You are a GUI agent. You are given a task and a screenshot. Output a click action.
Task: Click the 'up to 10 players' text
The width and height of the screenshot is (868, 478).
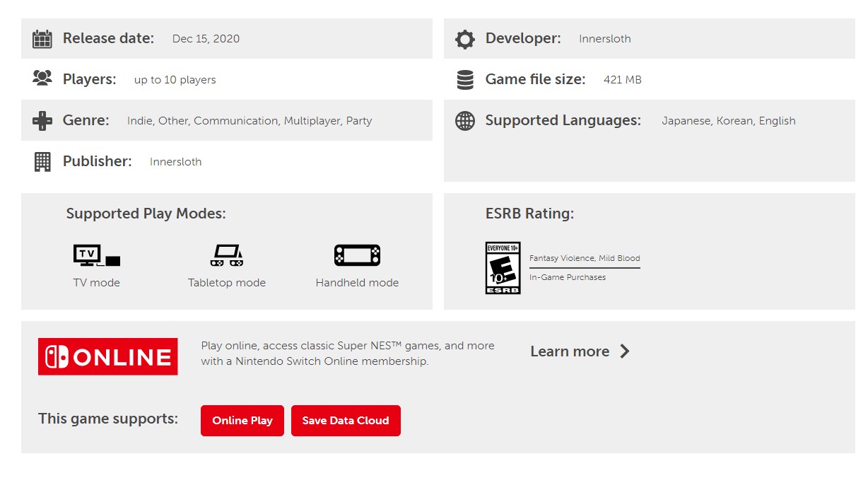click(175, 80)
